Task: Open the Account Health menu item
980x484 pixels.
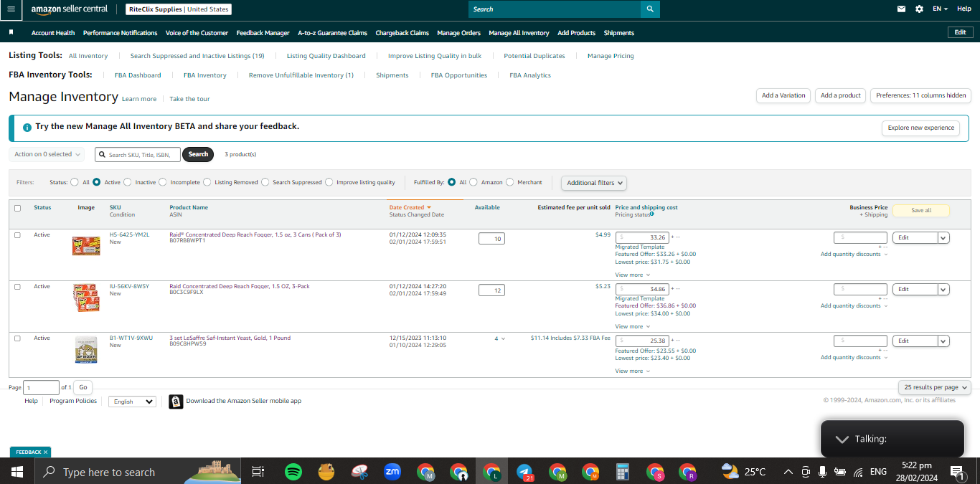Action: click(x=53, y=33)
